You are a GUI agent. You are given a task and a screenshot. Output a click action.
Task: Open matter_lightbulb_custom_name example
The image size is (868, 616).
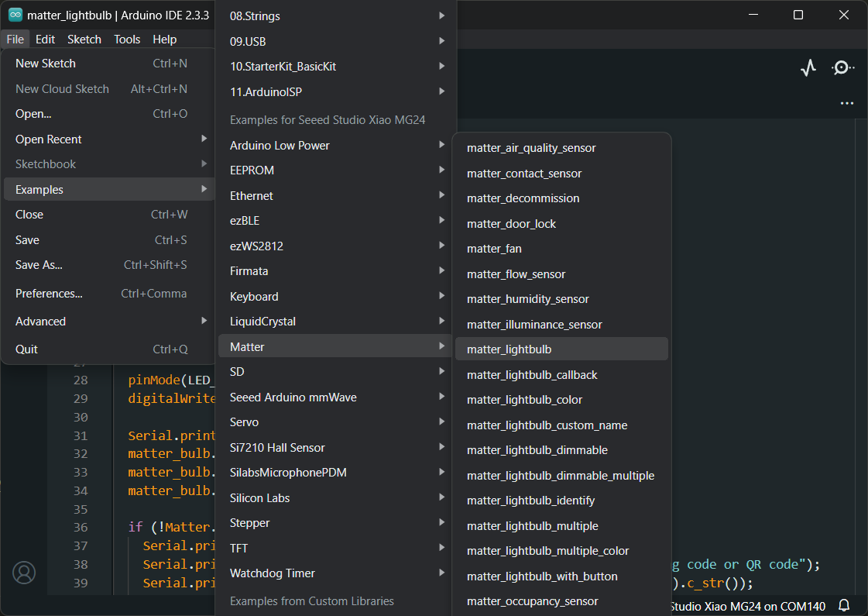(x=561, y=425)
